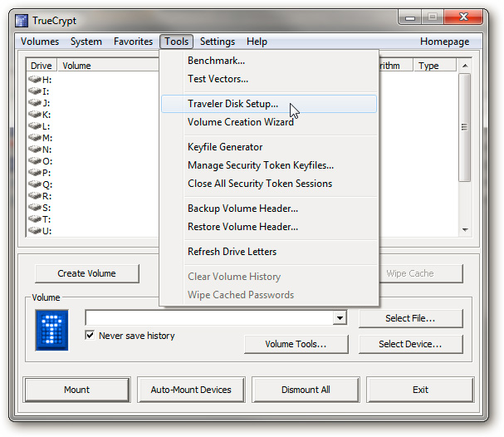Select drive Q: icon in list
Image resolution: width=504 pixels, height=437 pixels.
point(35,184)
